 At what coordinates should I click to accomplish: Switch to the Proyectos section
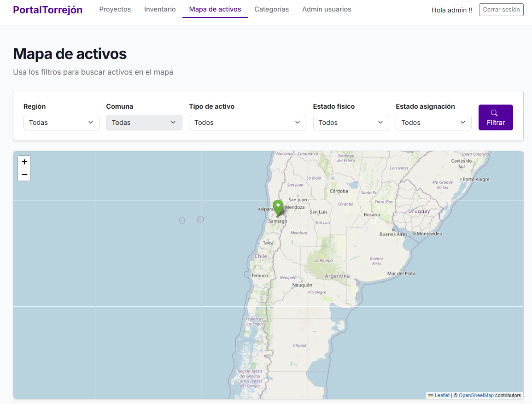115,9
